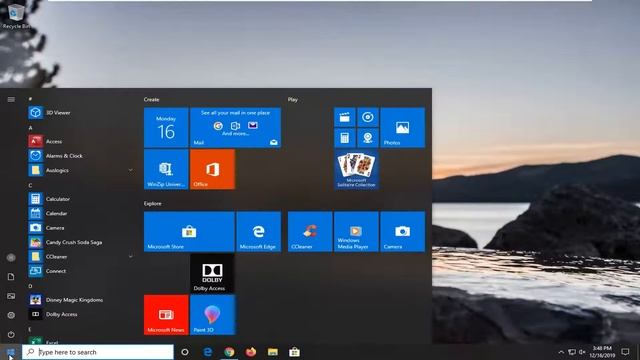Open Camera in the app list

(80, 228)
